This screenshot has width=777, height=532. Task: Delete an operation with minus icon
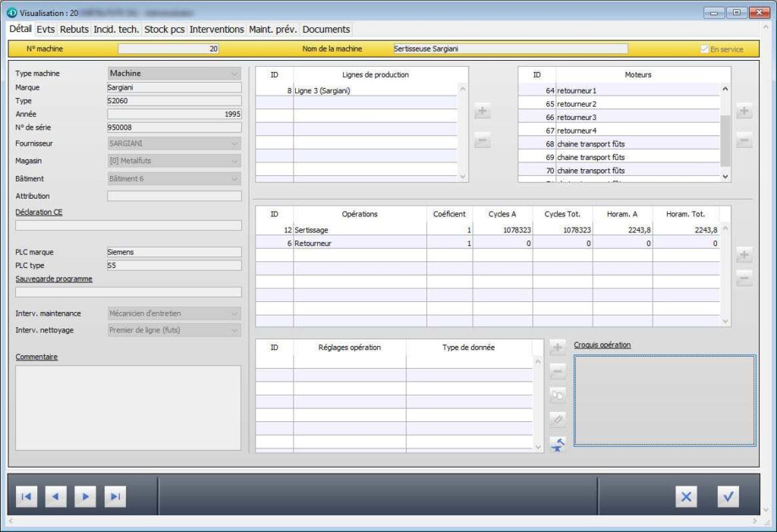(x=744, y=279)
